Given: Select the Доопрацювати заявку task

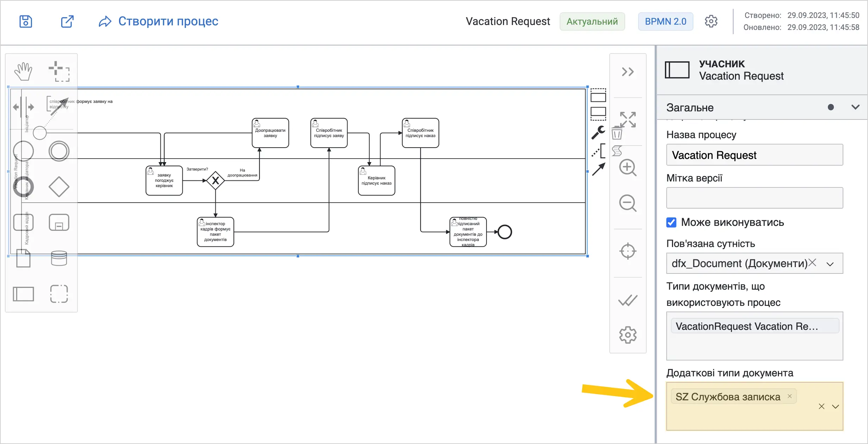Looking at the screenshot, I should (270, 133).
